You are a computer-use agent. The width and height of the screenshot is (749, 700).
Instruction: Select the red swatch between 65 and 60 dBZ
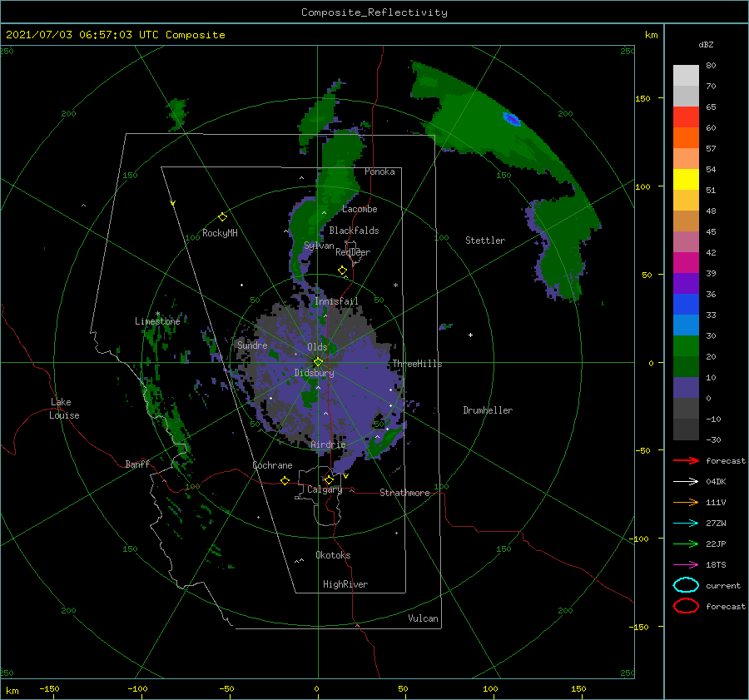[686, 117]
